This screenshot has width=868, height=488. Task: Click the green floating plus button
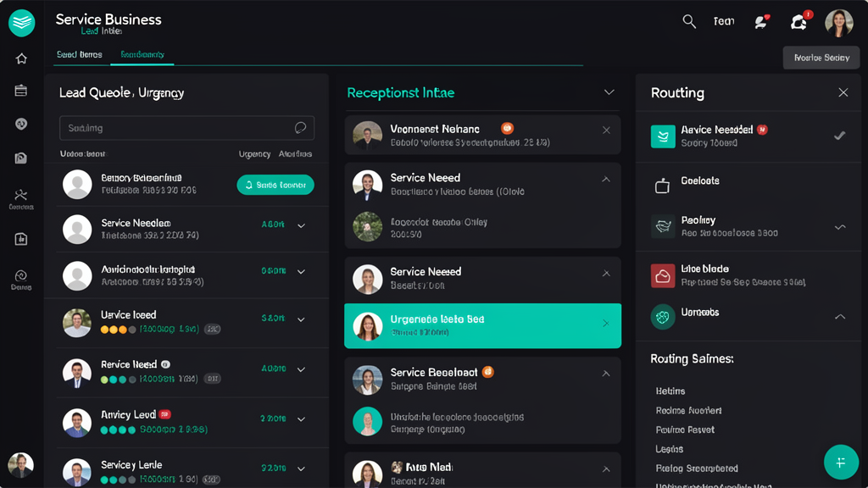click(841, 462)
